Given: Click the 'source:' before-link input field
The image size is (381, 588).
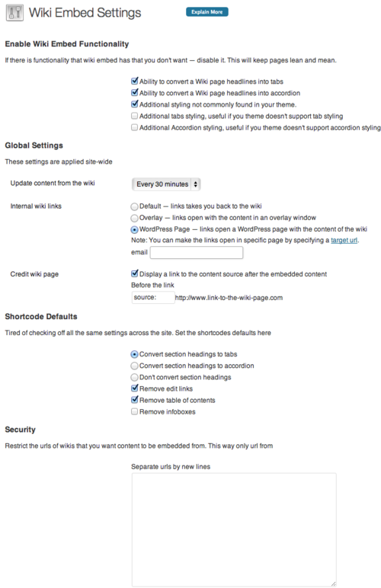Looking at the screenshot, I should click(153, 297).
